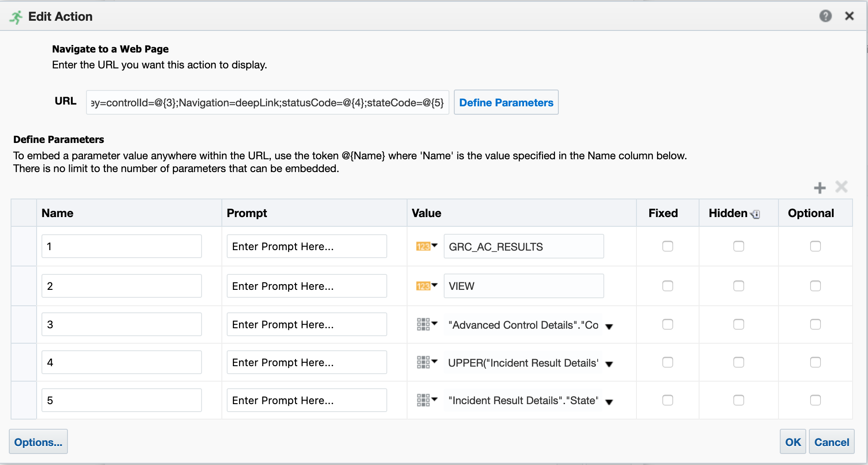The image size is (868, 465).
Task: Click Define Parameters next to the URL
Action: [506, 102]
